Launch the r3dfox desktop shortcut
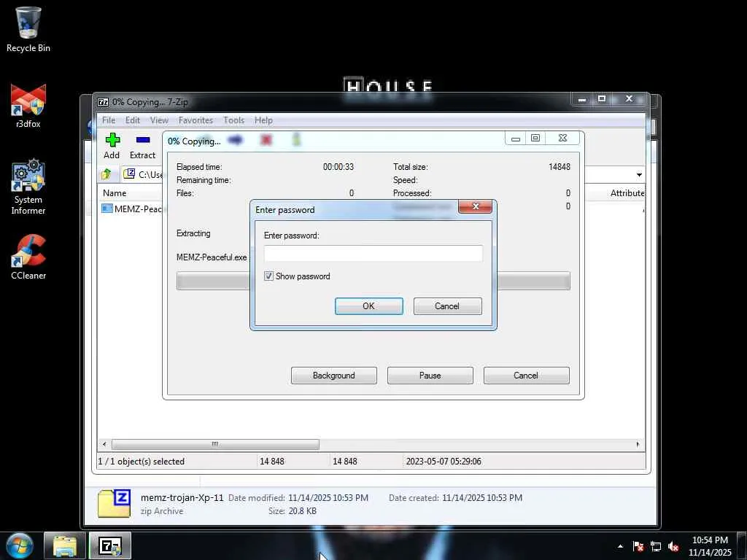 coord(28,106)
